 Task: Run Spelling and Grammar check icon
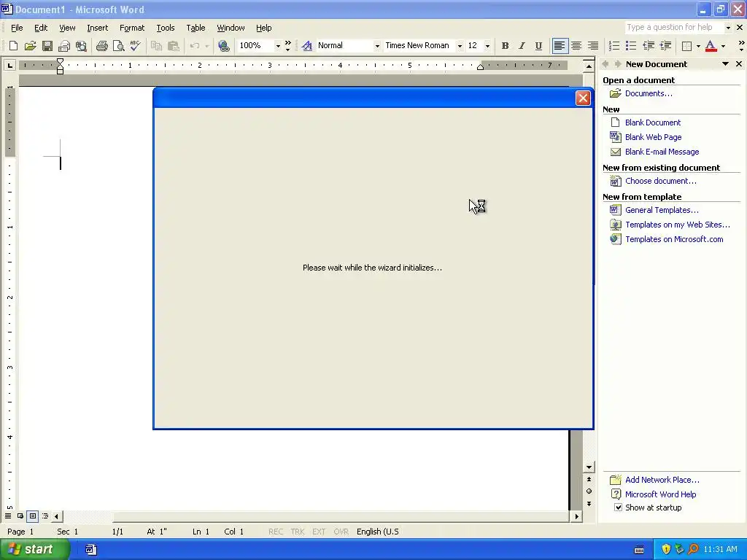tap(135, 46)
